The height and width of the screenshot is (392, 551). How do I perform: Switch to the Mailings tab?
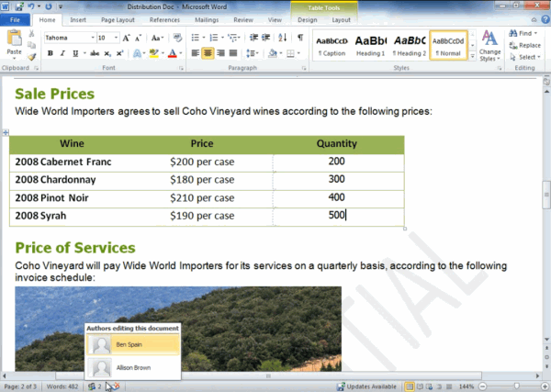207,20
